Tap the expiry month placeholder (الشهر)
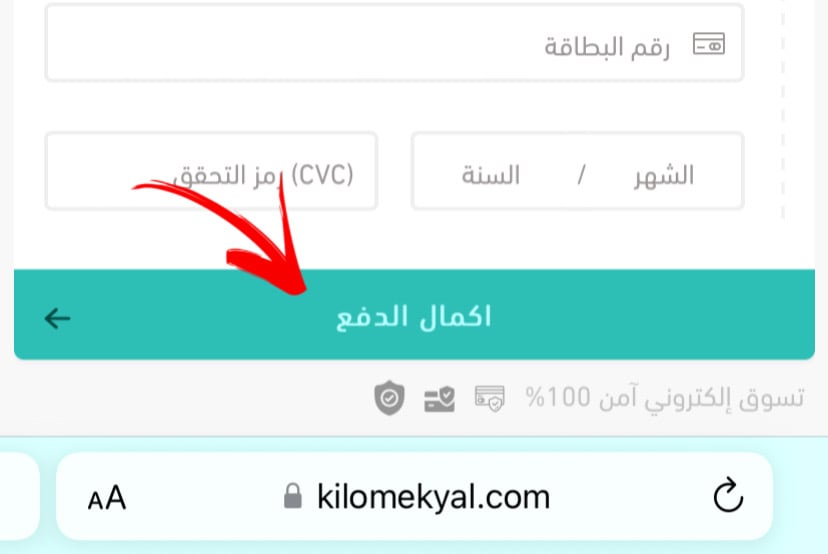This screenshot has height=554, width=828. click(664, 175)
